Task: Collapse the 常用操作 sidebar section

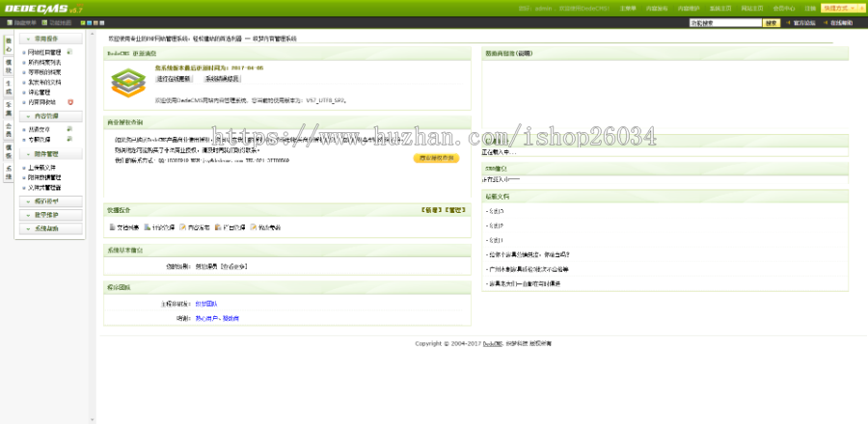Action: pyautogui.click(x=51, y=39)
